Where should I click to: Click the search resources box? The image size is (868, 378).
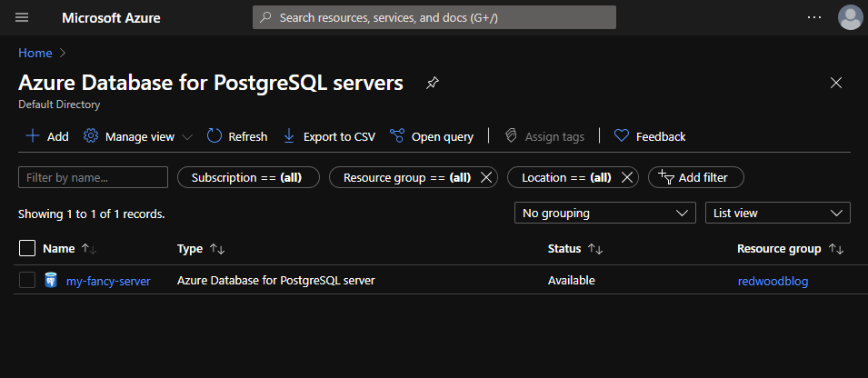click(x=434, y=17)
